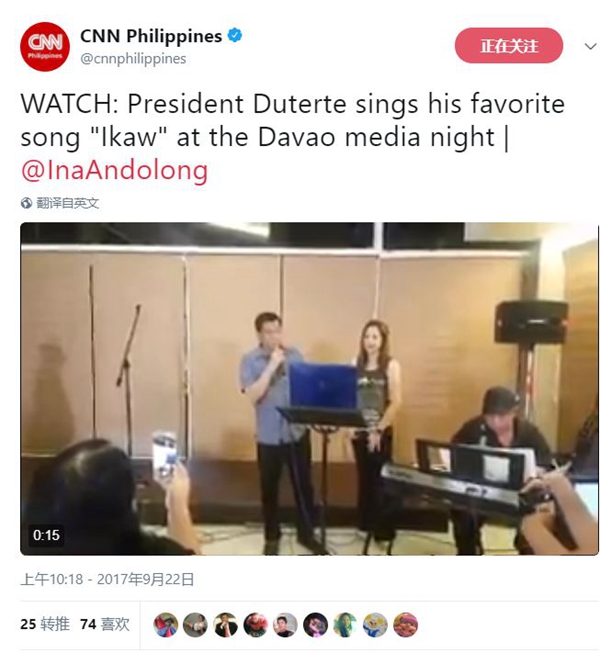Click the blue verified badge icon

[235, 35]
